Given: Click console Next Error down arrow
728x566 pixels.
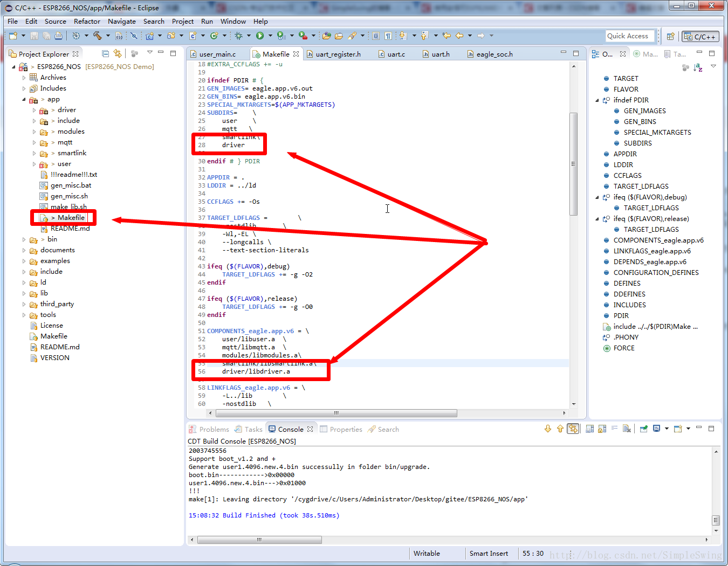Looking at the screenshot, I should tap(548, 429).
